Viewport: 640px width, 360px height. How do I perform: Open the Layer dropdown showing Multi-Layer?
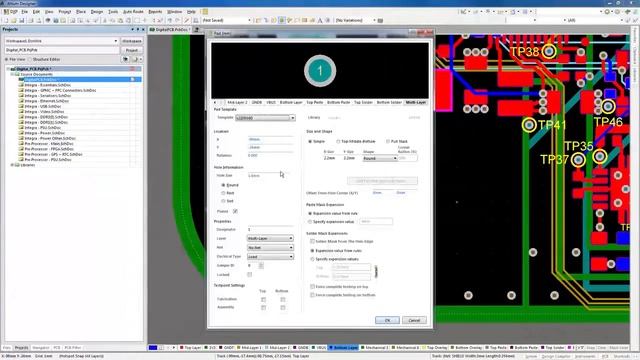[x=270, y=238]
